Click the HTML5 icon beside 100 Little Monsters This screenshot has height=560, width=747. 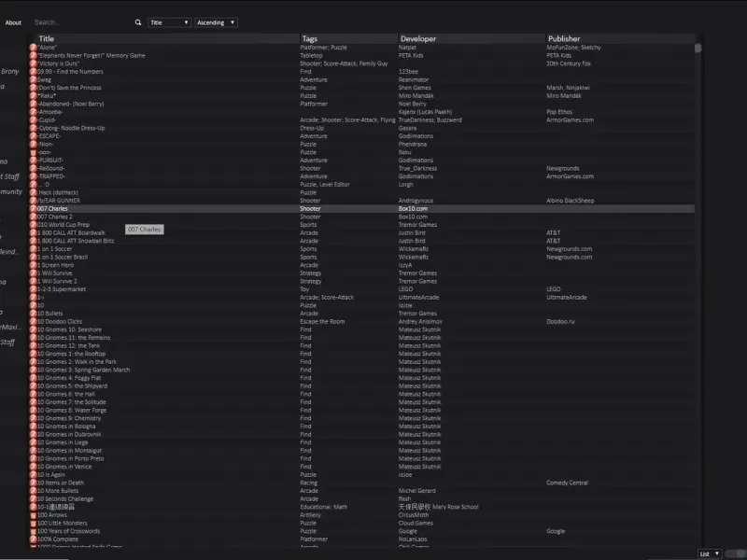[x=34, y=524]
